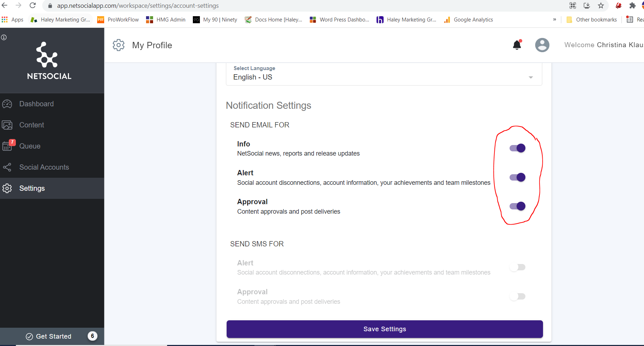
Task: Toggle the email Alert notifications switch
Action: click(x=517, y=177)
